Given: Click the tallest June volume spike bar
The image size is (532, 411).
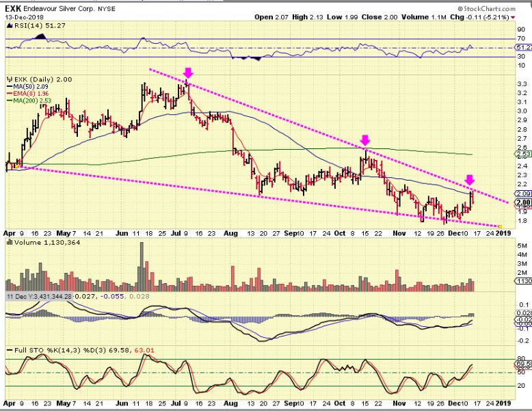Looking at the screenshot, I should tap(142, 267).
